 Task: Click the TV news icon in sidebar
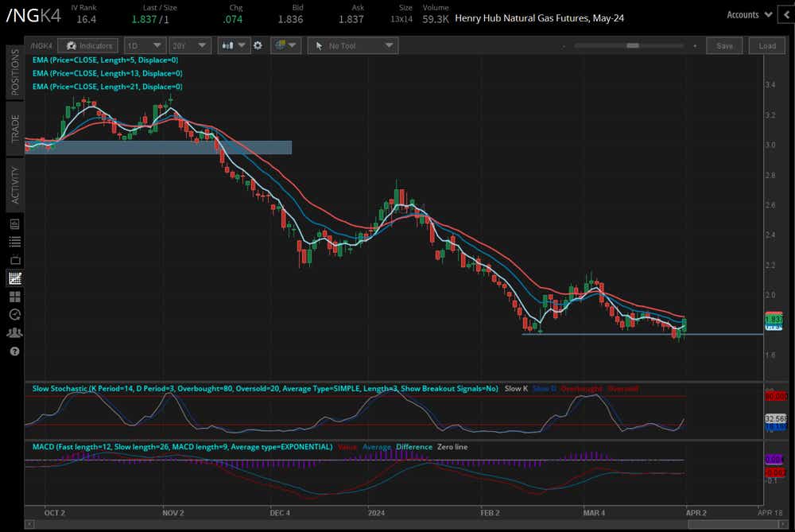pos(14,260)
